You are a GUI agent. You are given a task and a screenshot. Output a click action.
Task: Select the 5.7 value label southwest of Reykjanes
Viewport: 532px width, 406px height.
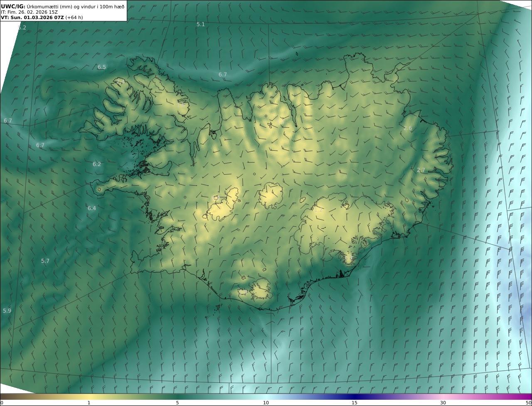tap(45, 261)
